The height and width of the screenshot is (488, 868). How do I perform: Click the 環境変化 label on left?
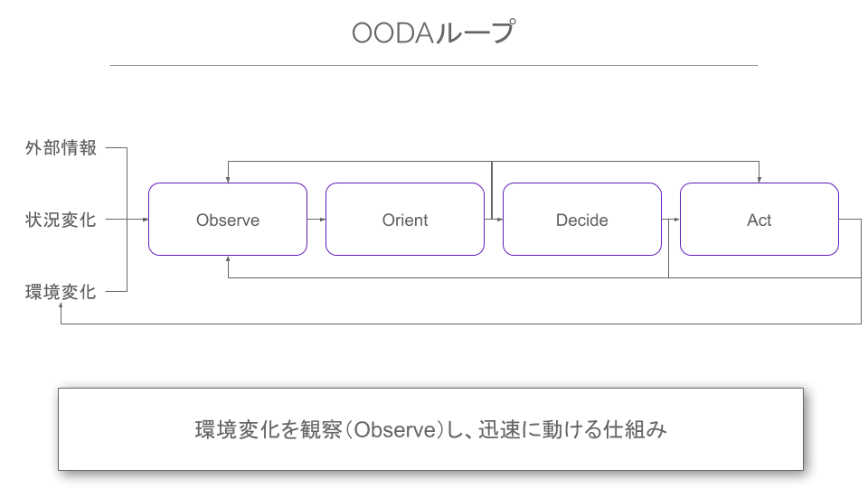click(x=61, y=292)
